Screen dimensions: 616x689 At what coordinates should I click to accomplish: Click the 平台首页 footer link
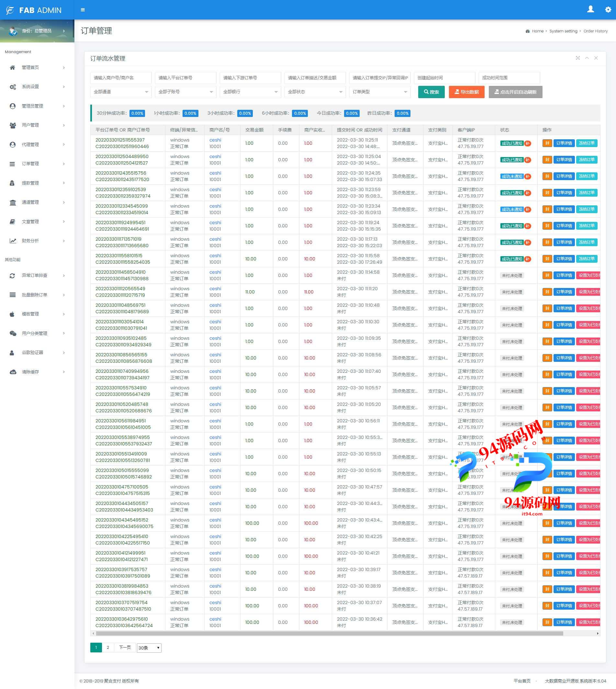(x=522, y=681)
